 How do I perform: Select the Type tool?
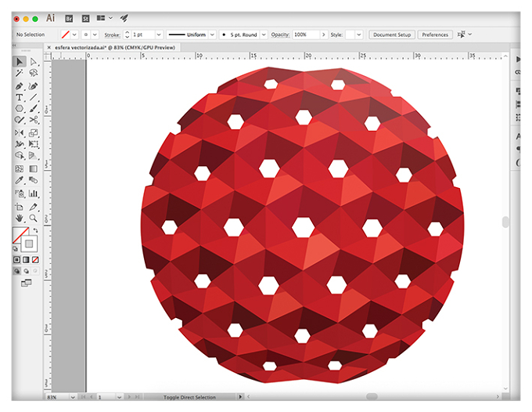coord(20,97)
